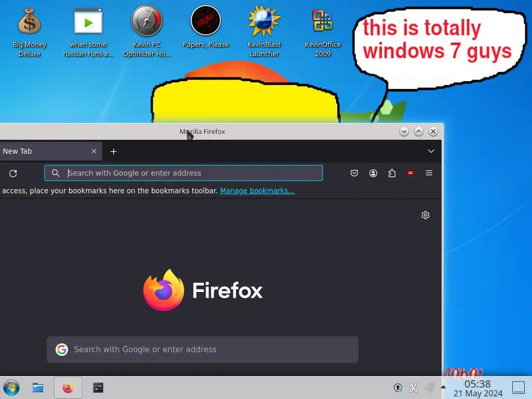This screenshot has width=532, height=399.
Task: Minimize the Mozilla Firefox window
Action: (x=404, y=131)
